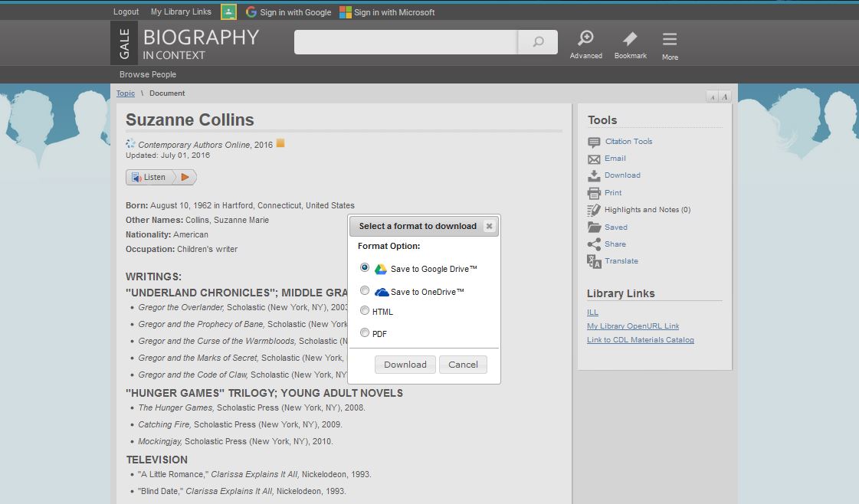Select Save to Google Drive radio button

(x=365, y=268)
